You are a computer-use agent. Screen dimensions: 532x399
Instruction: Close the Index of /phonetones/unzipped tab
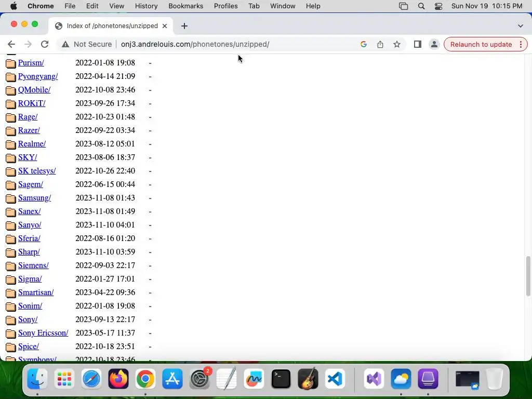point(165,26)
